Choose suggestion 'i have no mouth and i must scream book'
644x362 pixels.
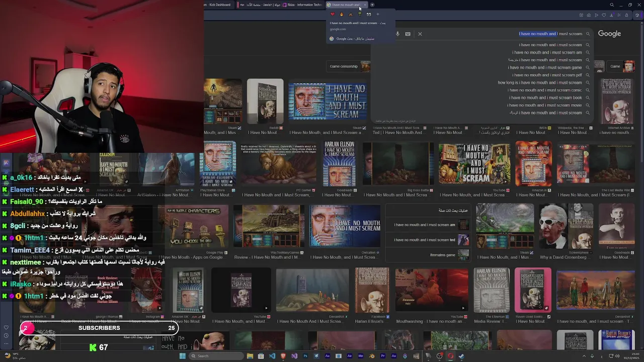pos(545,98)
